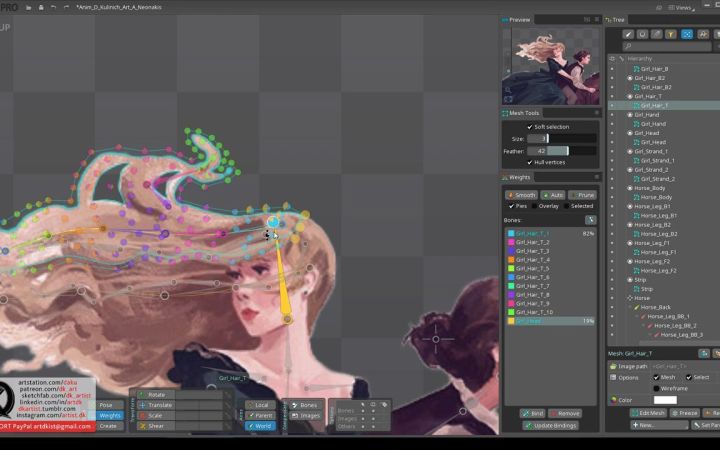Viewport: 720px width, 450px height.
Task: Open the white Color swatch
Action: pos(665,400)
